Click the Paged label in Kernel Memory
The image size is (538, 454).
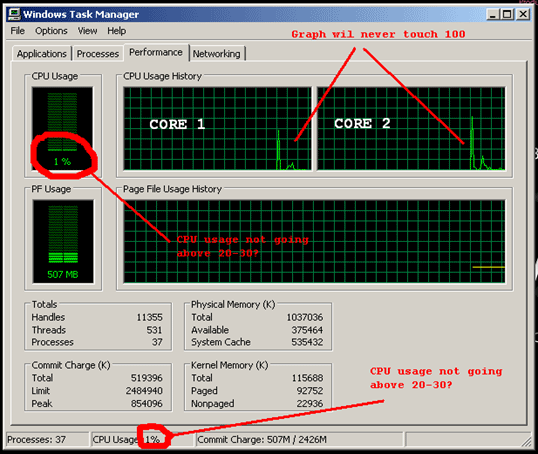[204, 391]
